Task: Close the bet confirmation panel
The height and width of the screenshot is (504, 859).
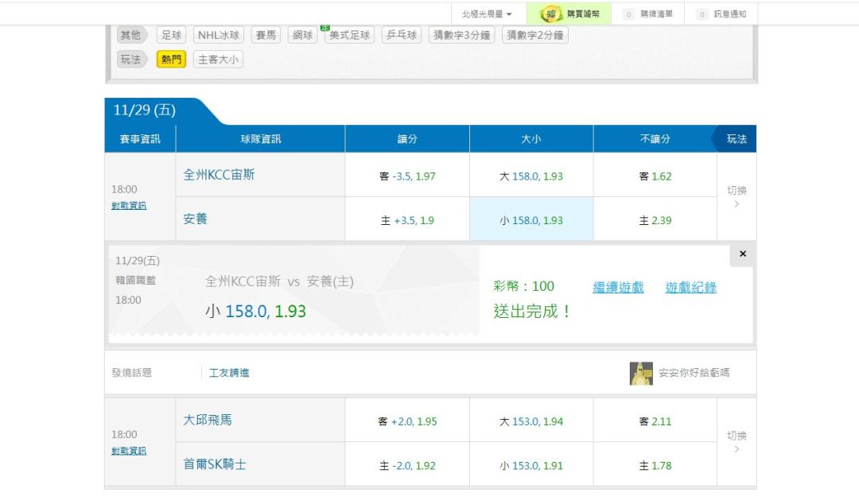Action: tap(743, 254)
